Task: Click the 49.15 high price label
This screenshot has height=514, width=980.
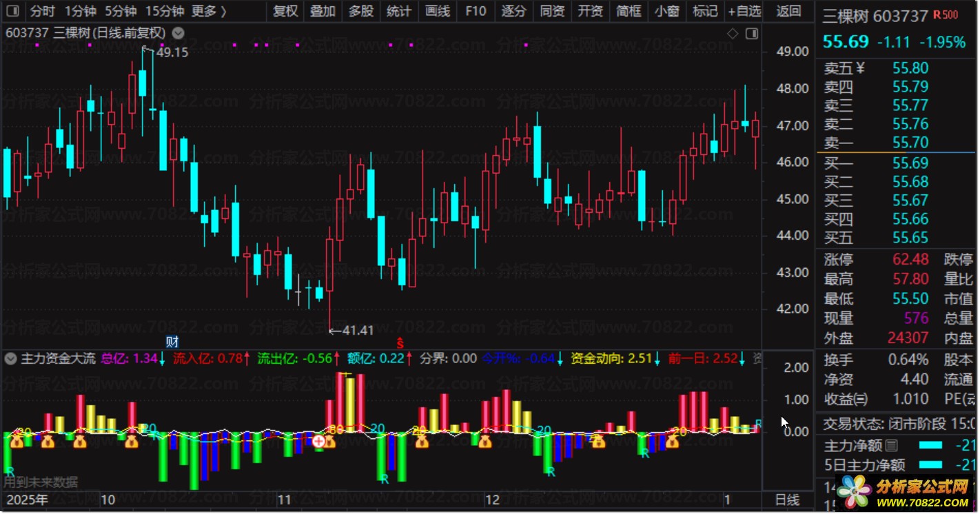Action: pyautogui.click(x=172, y=52)
